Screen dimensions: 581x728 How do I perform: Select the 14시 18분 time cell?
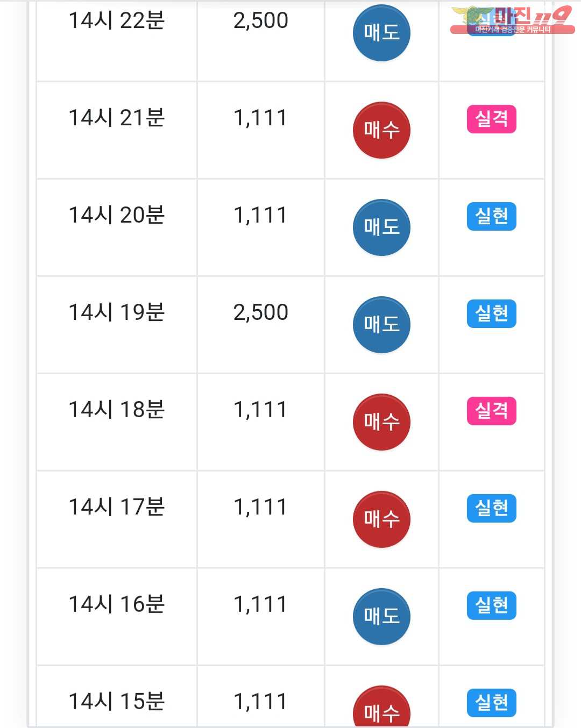(x=116, y=422)
